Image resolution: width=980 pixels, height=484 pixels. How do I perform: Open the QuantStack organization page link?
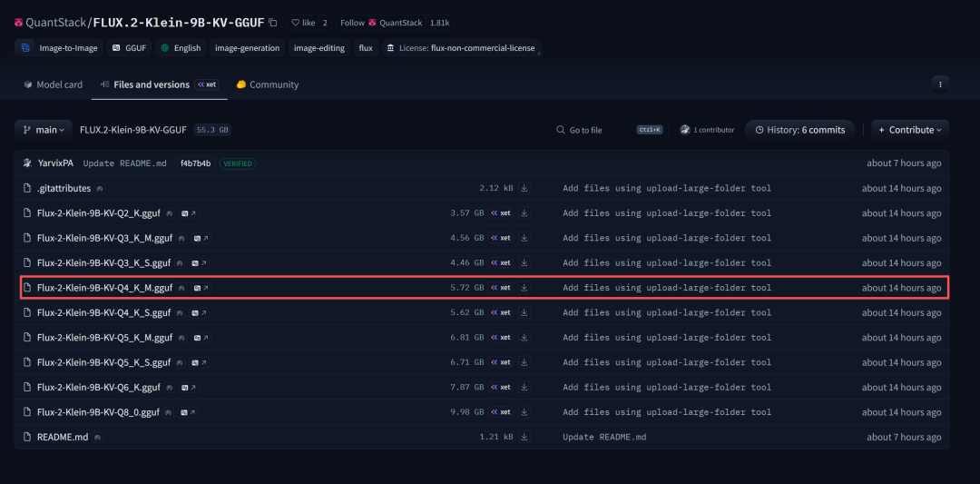[55, 23]
